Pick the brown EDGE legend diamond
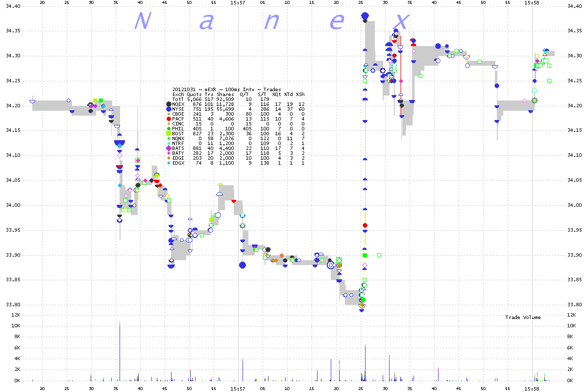This screenshot has width=588, height=392. click(x=169, y=158)
